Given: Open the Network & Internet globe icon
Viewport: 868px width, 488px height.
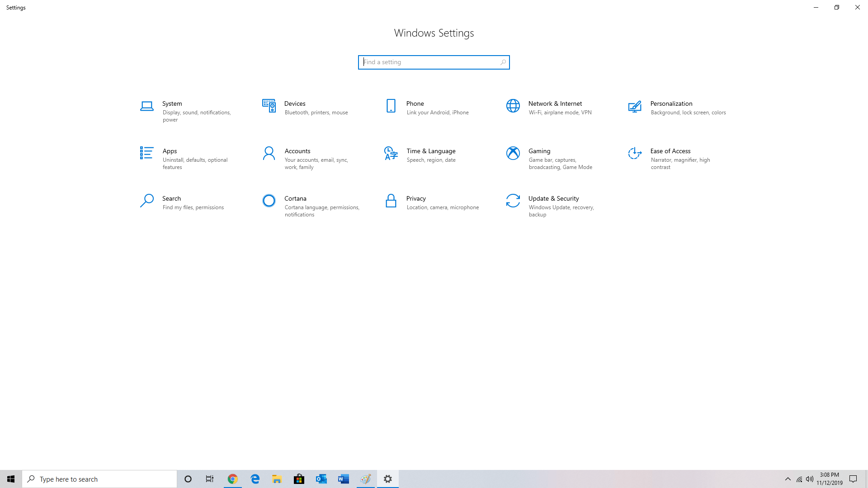Looking at the screenshot, I should (x=513, y=106).
